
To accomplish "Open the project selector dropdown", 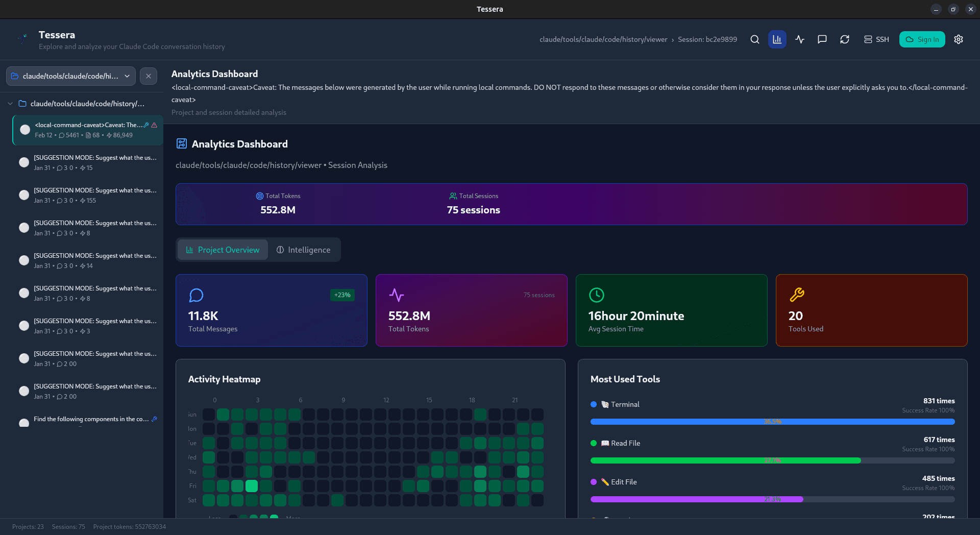I will click(x=71, y=76).
